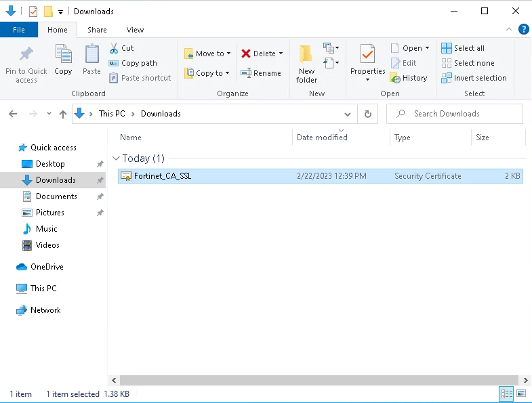Click the horizontal scrollbar track
Image resolution: width=532 pixels, height=403 pixels.
coord(319,380)
